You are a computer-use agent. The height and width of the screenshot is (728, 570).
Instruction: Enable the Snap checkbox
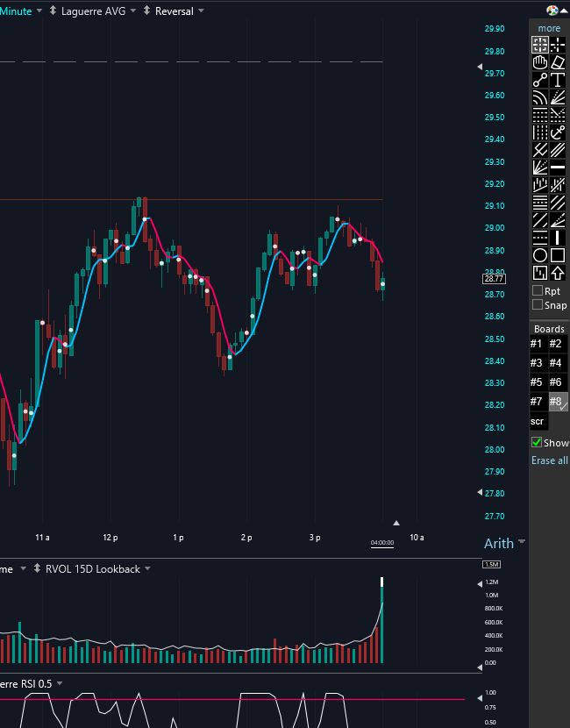click(x=538, y=305)
